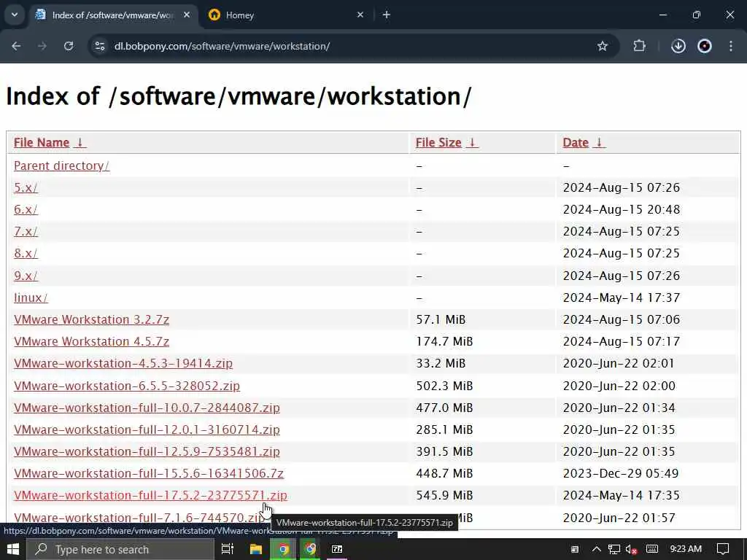Image resolution: width=747 pixels, height=560 pixels.
Task: Open first Chrome taskbar icon
Action: (x=284, y=549)
